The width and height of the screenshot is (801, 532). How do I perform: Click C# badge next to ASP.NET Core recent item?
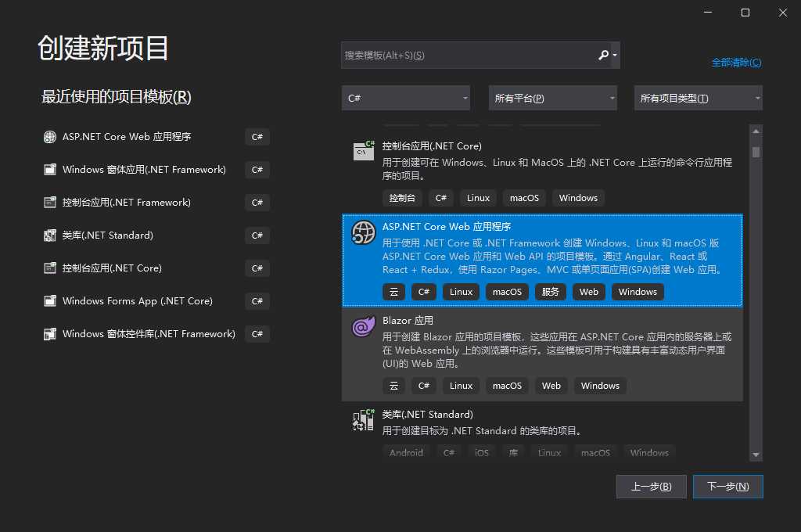tap(257, 137)
